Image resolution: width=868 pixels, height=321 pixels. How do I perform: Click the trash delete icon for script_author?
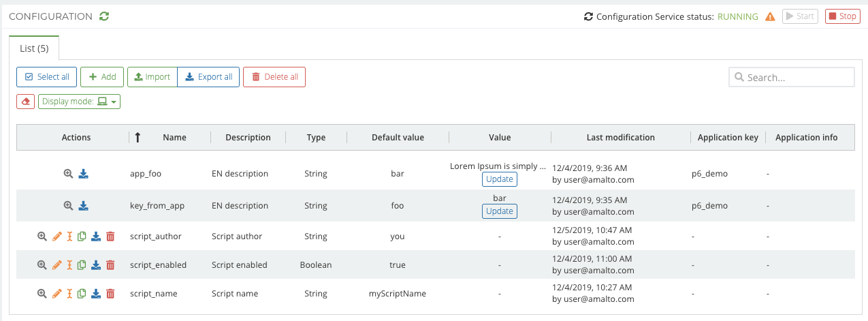(x=110, y=236)
